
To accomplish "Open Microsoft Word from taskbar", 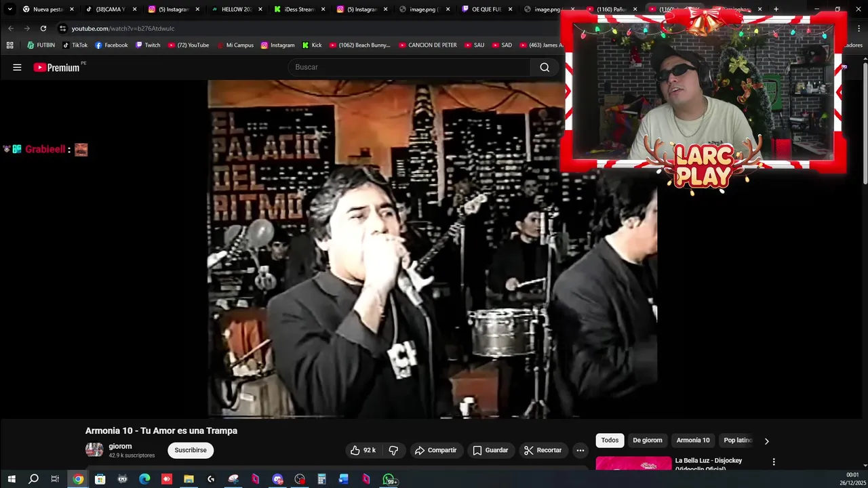I will coord(344,479).
